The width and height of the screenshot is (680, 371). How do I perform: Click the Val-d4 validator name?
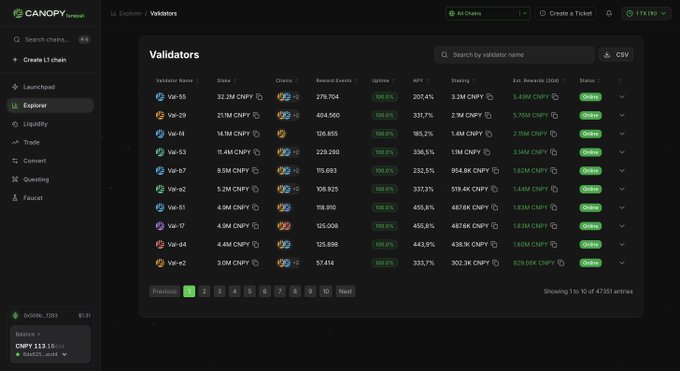click(x=177, y=244)
